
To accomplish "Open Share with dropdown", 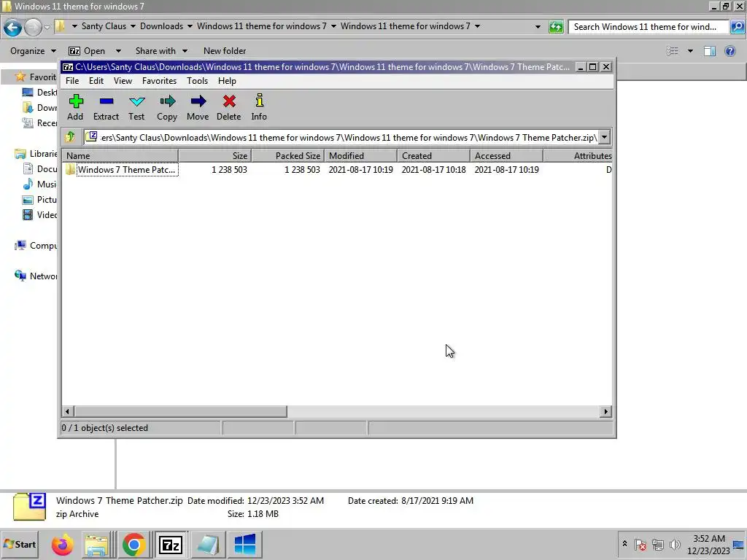I will [x=161, y=51].
